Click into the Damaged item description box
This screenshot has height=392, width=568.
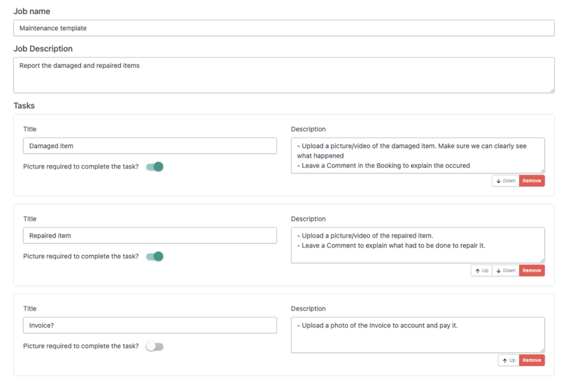(417, 156)
